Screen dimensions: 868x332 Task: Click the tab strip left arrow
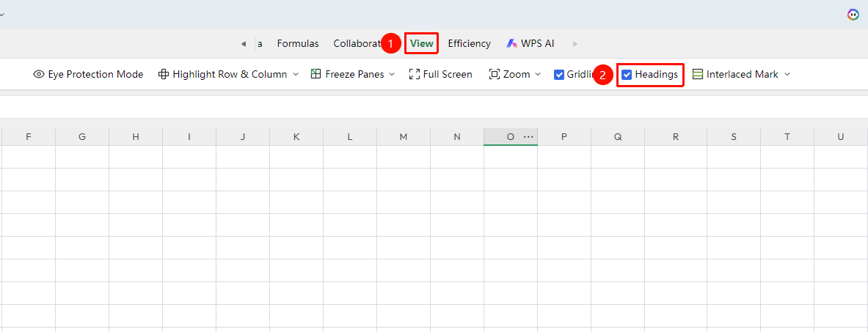click(x=243, y=44)
